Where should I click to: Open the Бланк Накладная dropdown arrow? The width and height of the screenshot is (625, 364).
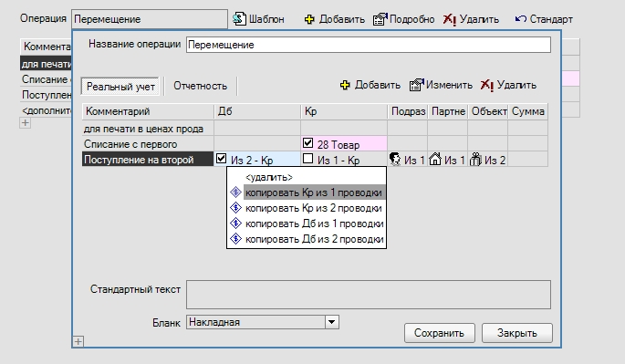[x=331, y=322]
